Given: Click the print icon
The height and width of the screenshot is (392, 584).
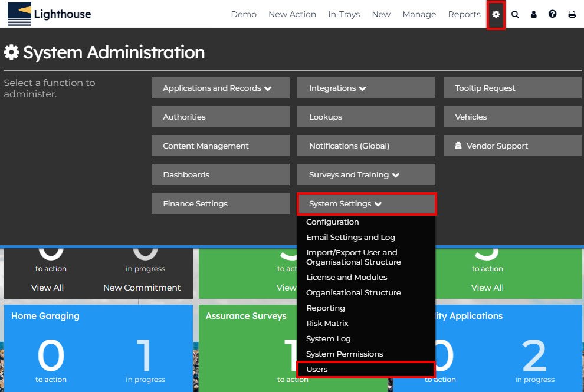Looking at the screenshot, I should pos(572,14).
